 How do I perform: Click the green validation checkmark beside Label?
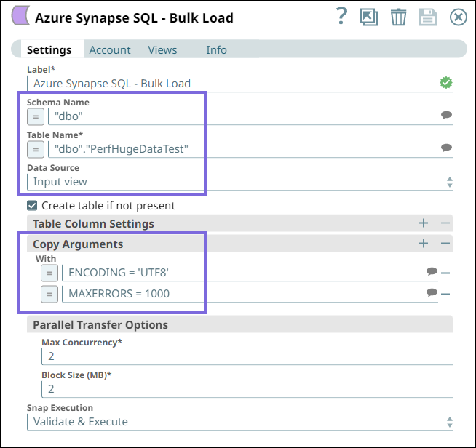point(446,83)
